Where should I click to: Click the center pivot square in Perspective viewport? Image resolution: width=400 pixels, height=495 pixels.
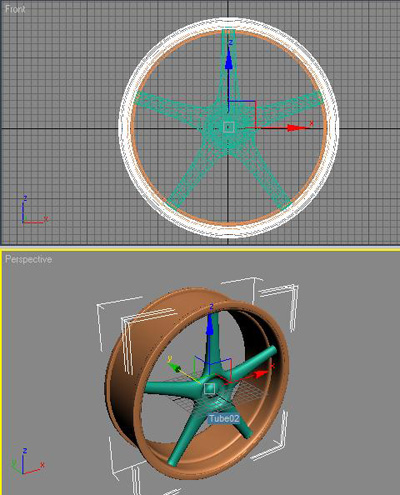(x=209, y=388)
